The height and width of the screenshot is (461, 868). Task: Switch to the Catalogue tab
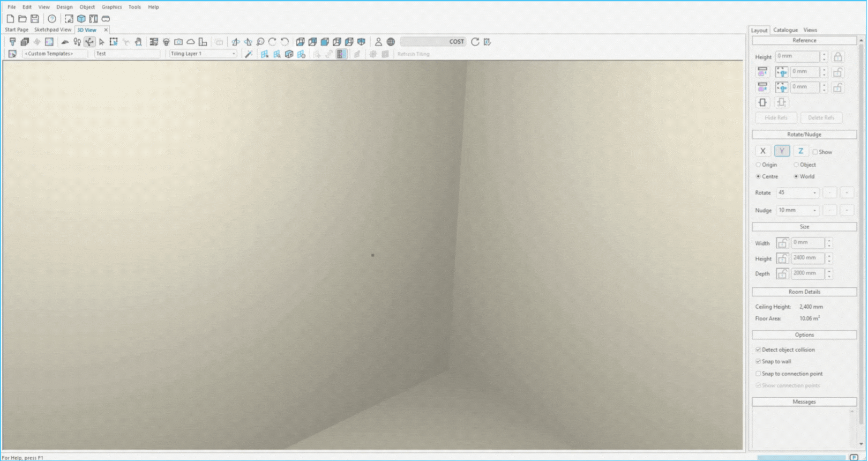(x=785, y=31)
